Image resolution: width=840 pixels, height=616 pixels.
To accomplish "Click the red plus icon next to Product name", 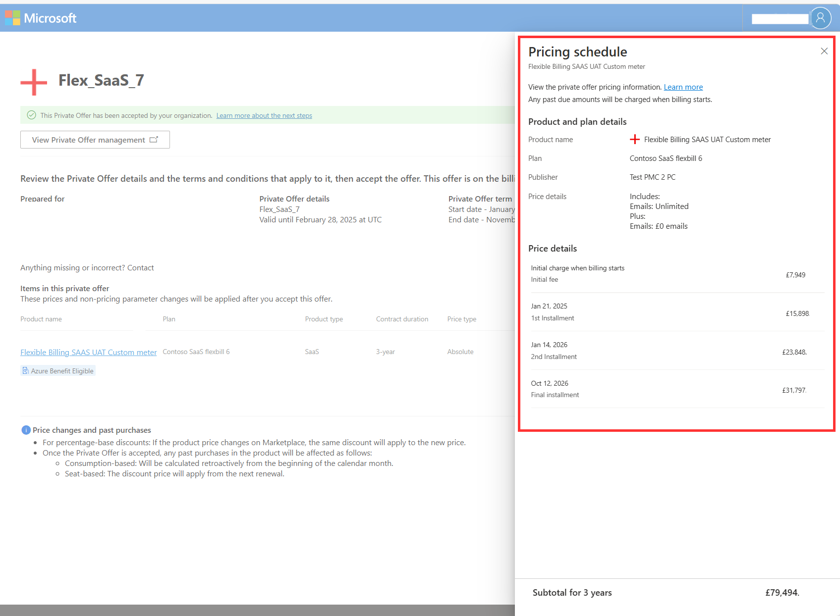I will point(635,139).
